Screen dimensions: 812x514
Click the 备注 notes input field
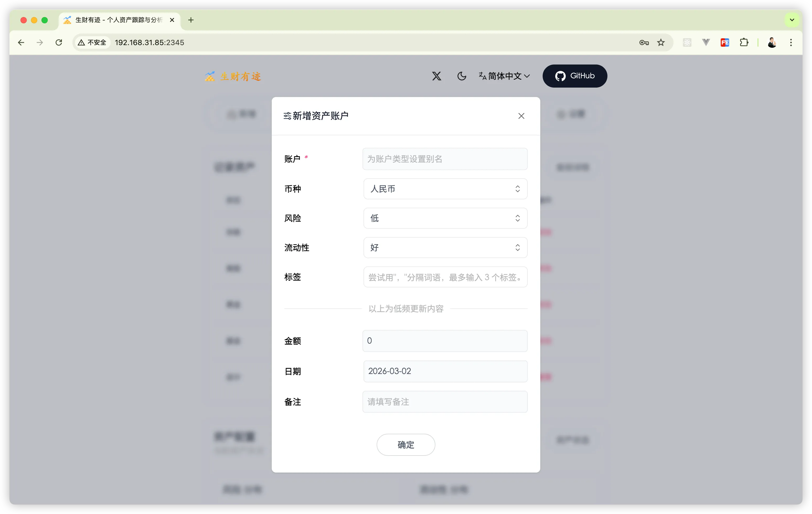(445, 402)
